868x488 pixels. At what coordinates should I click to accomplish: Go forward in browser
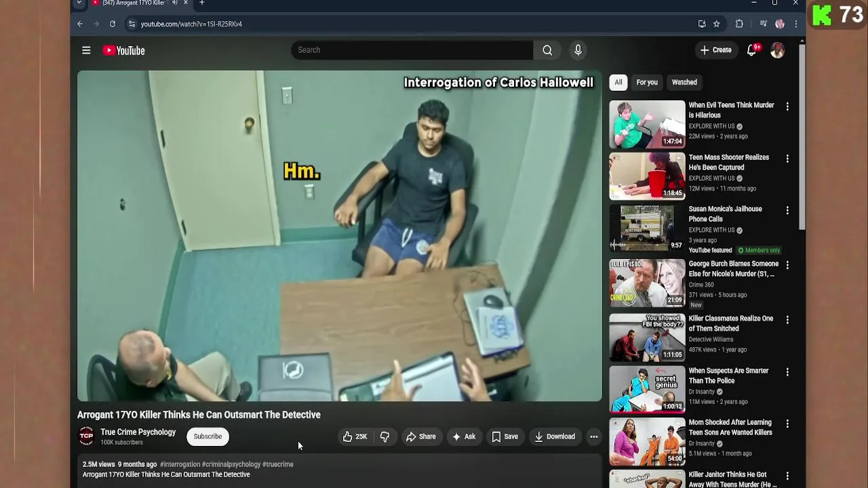click(96, 24)
